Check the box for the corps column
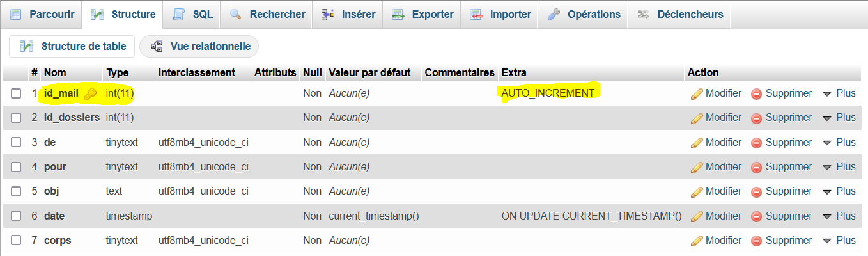This screenshot has width=868, height=256. [16, 241]
